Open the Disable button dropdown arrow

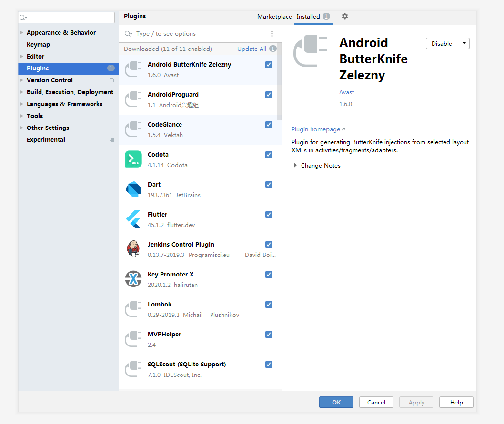(x=464, y=43)
